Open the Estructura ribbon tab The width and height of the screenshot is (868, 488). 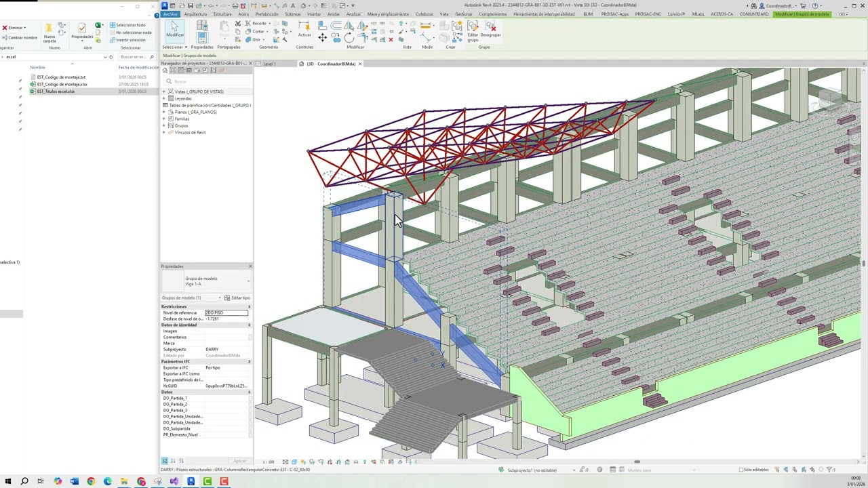click(x=222, y=14)
